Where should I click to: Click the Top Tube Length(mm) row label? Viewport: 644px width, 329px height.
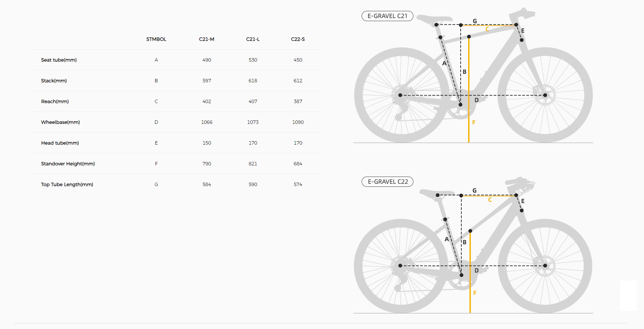(x=67, y=184)
